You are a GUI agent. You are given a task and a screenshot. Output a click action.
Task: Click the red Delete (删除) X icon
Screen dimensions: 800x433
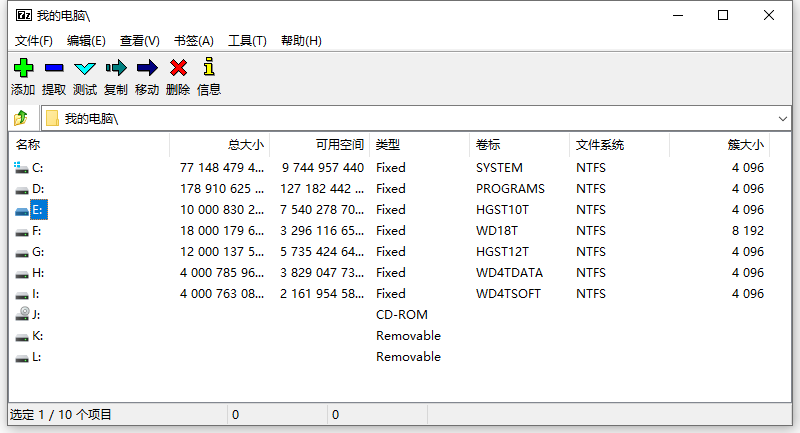[x=178, y=68]
